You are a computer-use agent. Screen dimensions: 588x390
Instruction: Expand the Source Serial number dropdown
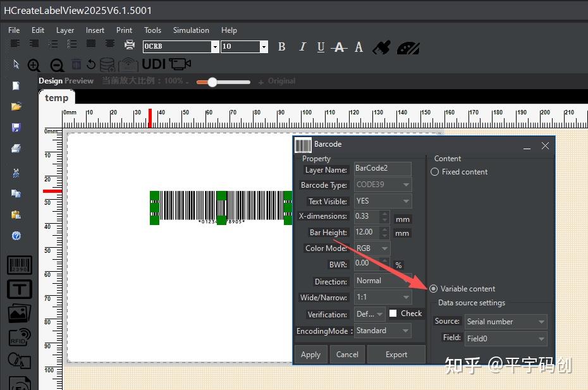coord(506,322)
